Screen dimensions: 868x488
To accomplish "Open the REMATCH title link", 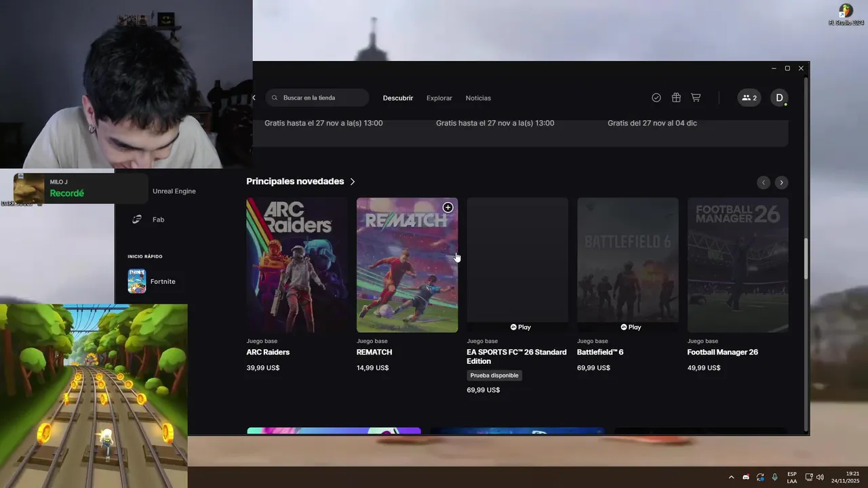I will [374, 352].
